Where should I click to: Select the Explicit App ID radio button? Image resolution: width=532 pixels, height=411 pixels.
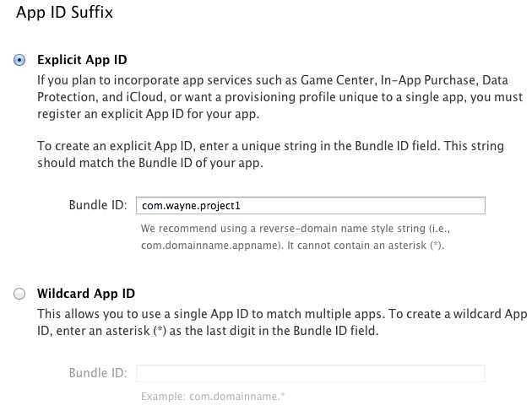pyautogui.click(x=19, y=60)
